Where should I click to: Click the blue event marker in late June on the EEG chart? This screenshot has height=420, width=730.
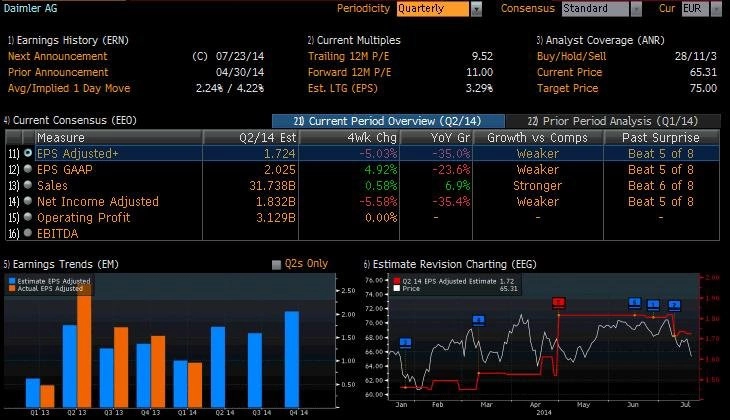click(674, 305)
